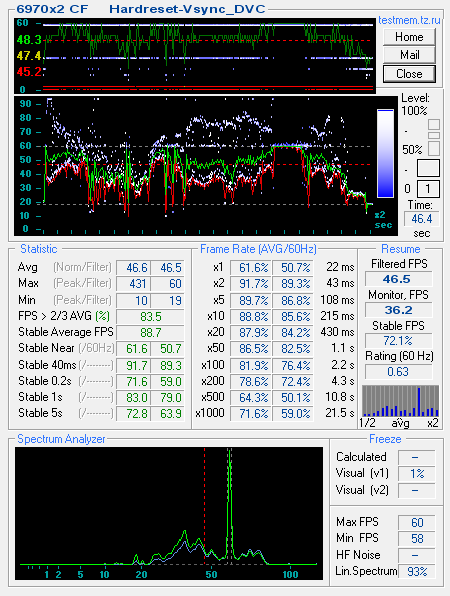
Task: Click the x20 AVG value 87.9%
Action: pyautogui.click(x=251, y=332)
